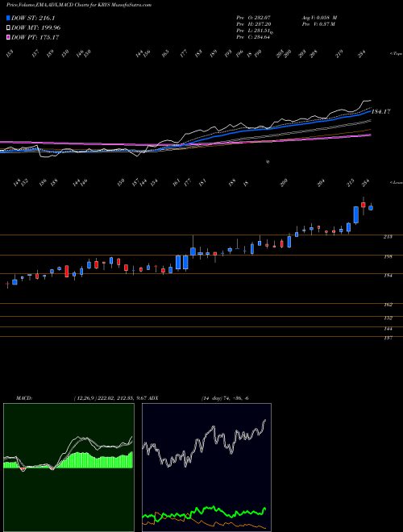Click the 213 price level label
403x532 pixels.
388,236
